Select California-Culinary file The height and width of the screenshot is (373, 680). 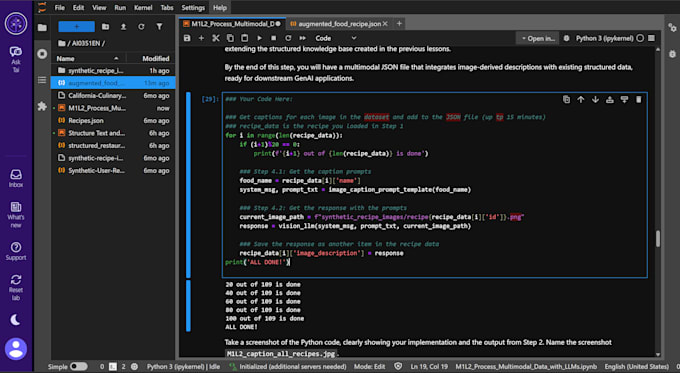click(113, 95)
